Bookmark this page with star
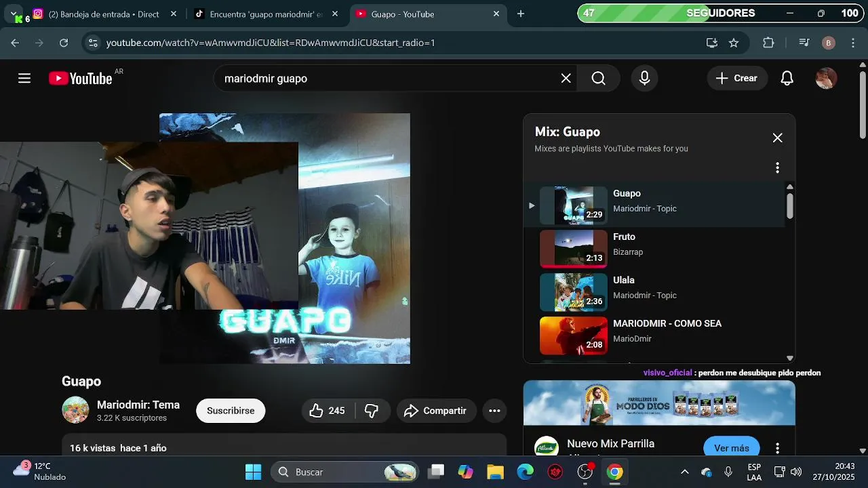 pos(734,43)
